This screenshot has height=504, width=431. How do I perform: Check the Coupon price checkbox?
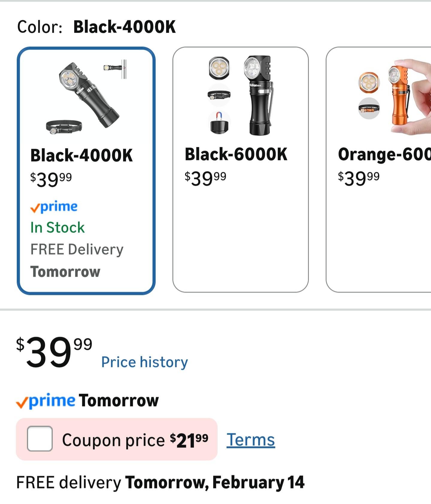(x=40, y=438)
